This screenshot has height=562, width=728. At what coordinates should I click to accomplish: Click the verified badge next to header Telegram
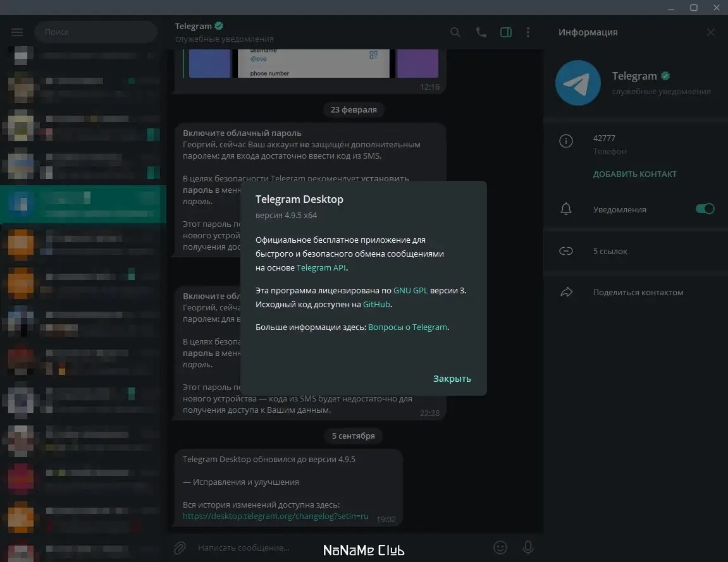tap(219, 26)
